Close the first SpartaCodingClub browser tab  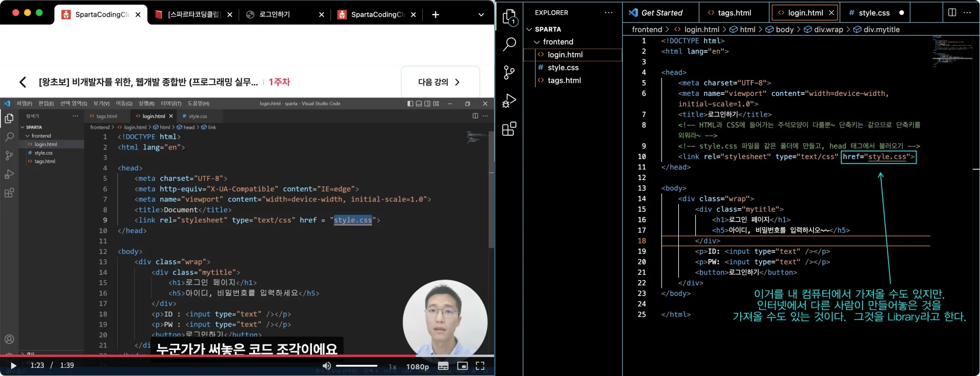coord(138,15)
